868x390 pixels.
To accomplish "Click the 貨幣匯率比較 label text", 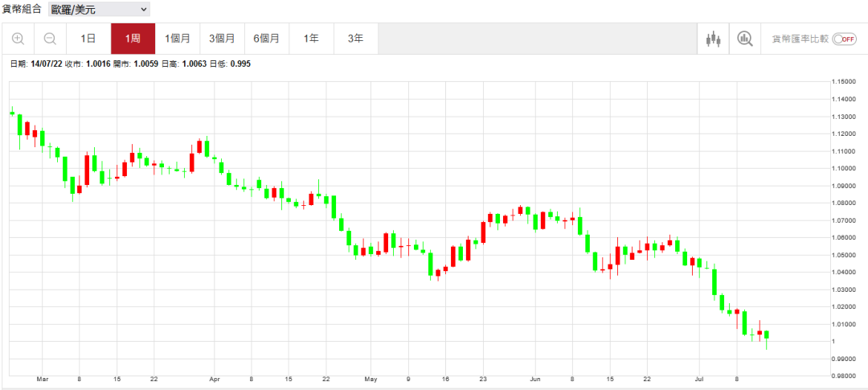I will coord(799,39).
